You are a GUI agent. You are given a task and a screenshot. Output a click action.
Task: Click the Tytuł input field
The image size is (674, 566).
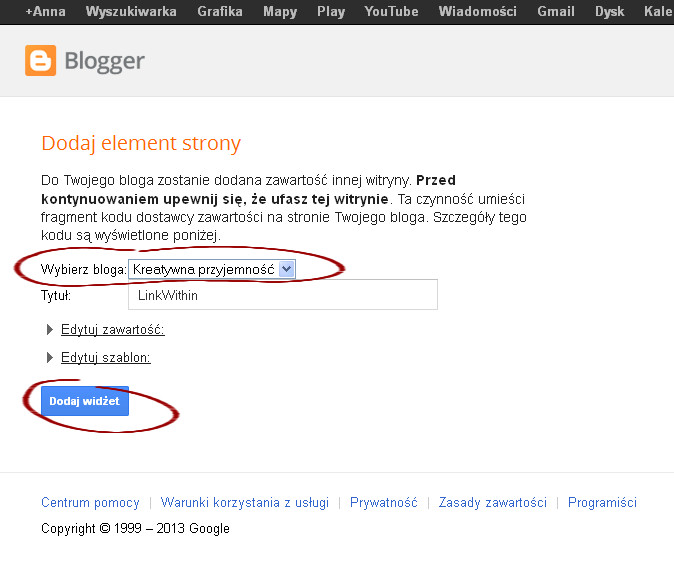[283, 295]
